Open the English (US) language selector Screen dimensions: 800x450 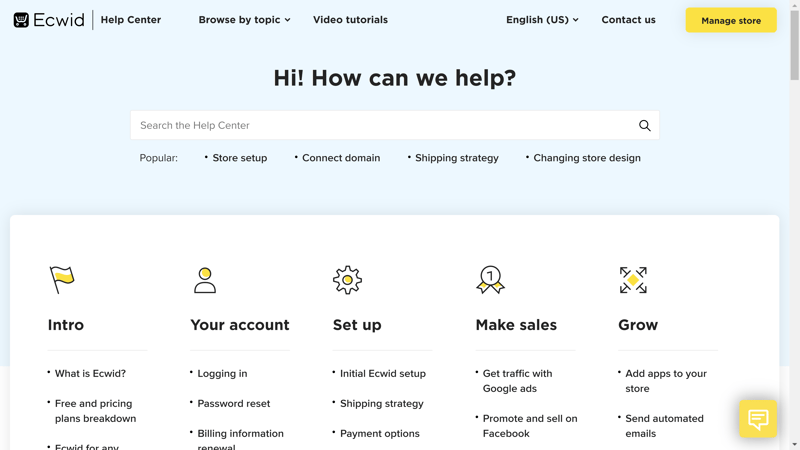click(x=542, y=20)
